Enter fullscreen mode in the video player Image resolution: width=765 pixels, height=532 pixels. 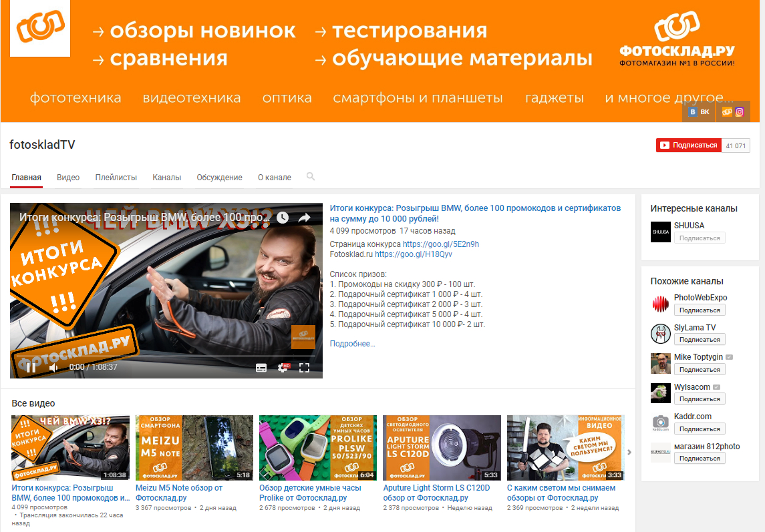pos(305,368)
